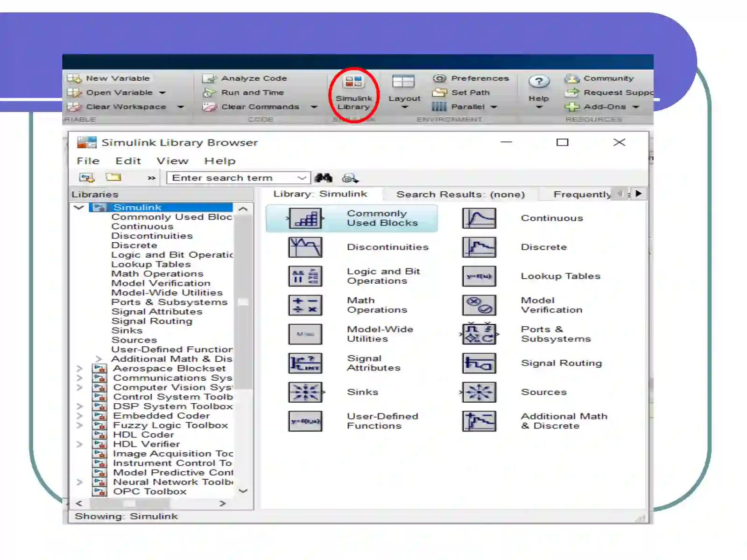Open the Model Verification library icon
The height and width of the screenshot is (560, 747).
click(x=479, y=305)
